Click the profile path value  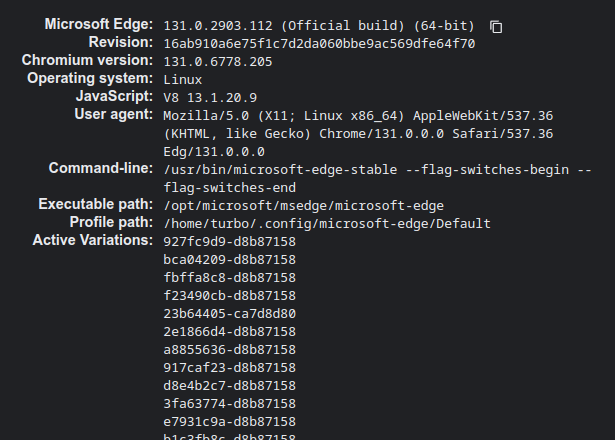coord(327,223)
